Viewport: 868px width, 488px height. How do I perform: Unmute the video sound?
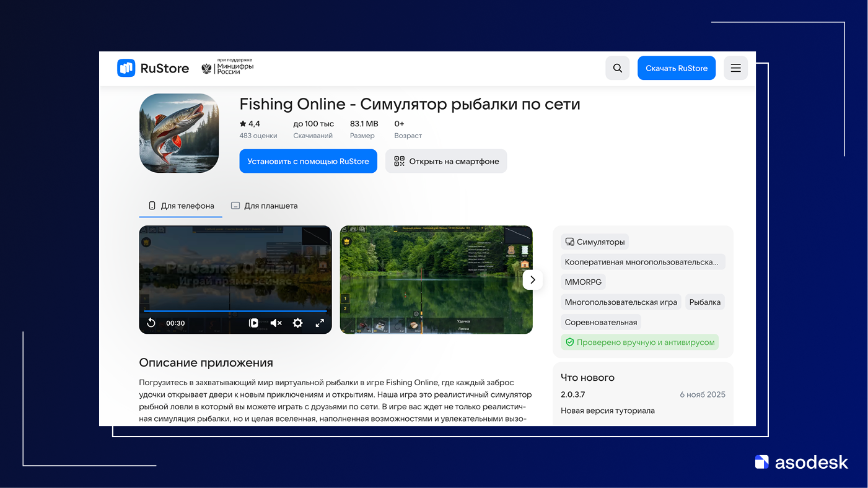pyautogui.click(x=276, y=323)
